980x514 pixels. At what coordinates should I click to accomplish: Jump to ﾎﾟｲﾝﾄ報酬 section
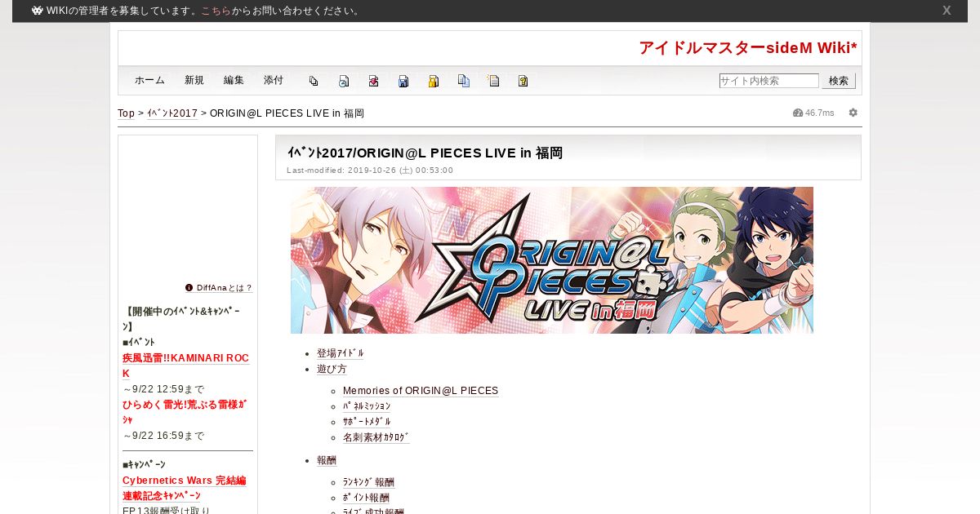pyautogui.click(x=366, y=498)
